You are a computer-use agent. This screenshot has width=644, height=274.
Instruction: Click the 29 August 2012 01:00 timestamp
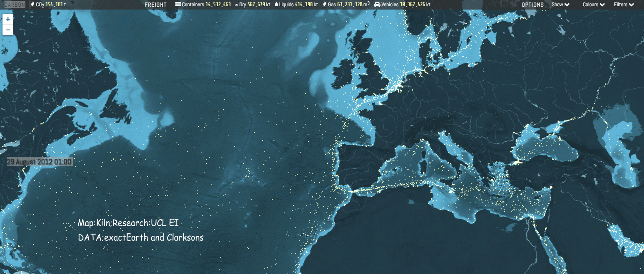point(40,161)
